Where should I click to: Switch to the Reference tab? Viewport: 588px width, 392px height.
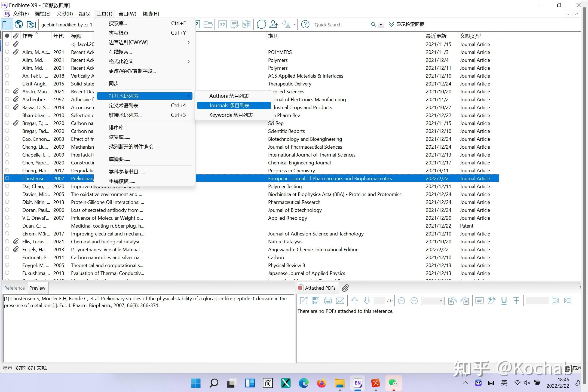tap(14, 288)
